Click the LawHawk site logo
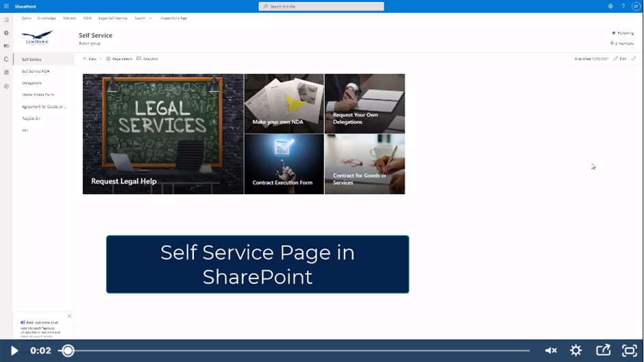 click(37, 38)
